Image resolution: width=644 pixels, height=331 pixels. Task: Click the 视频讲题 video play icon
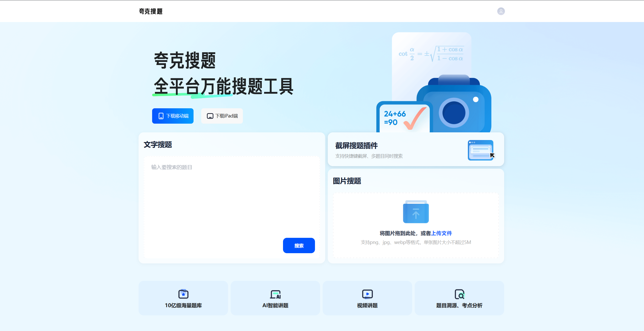tap(367, 294)
